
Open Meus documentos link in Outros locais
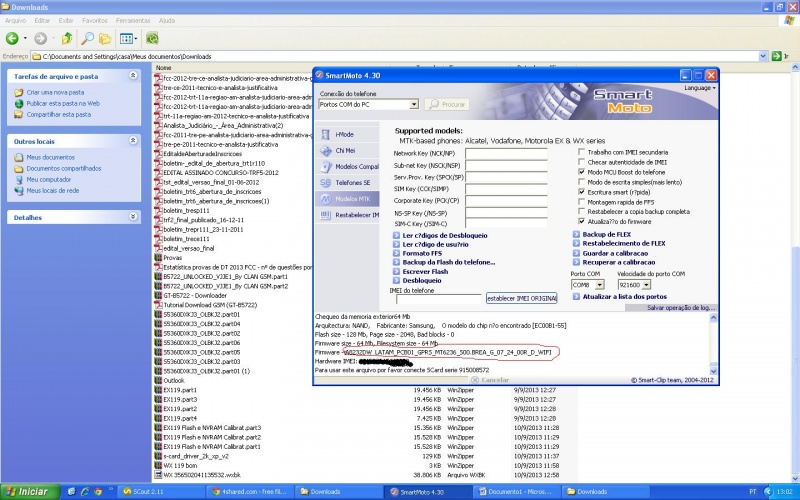(x=51, y=157)
